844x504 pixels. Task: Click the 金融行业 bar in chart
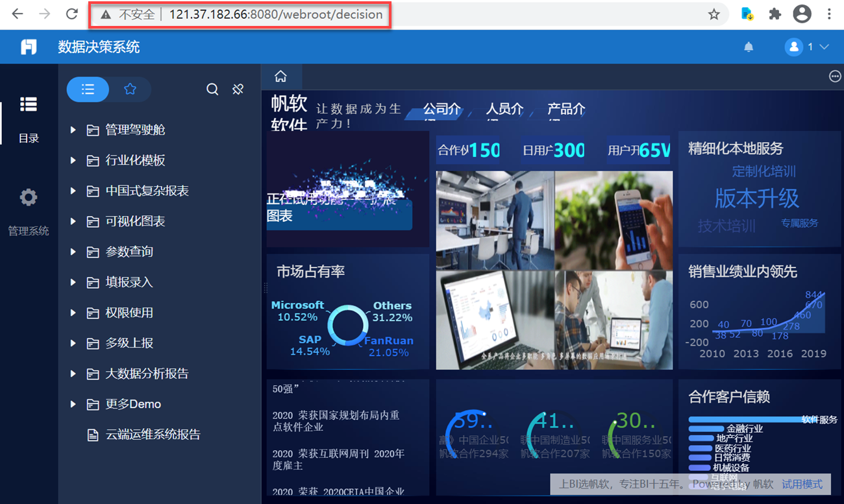(706, 429)
